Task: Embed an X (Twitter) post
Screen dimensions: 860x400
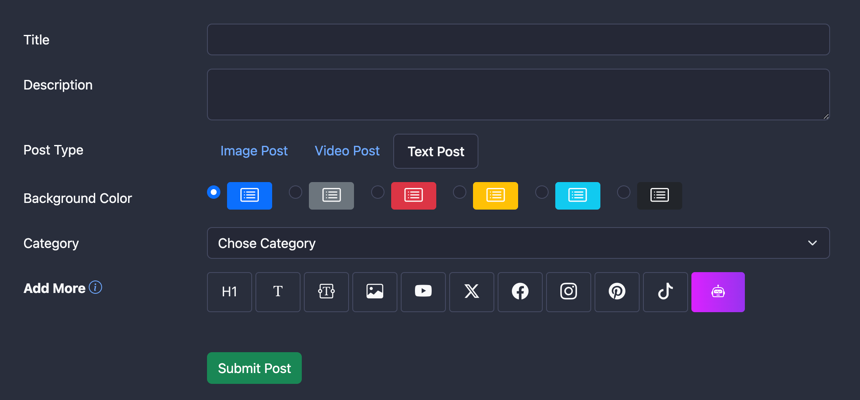Action: click(x=471, y=292)
